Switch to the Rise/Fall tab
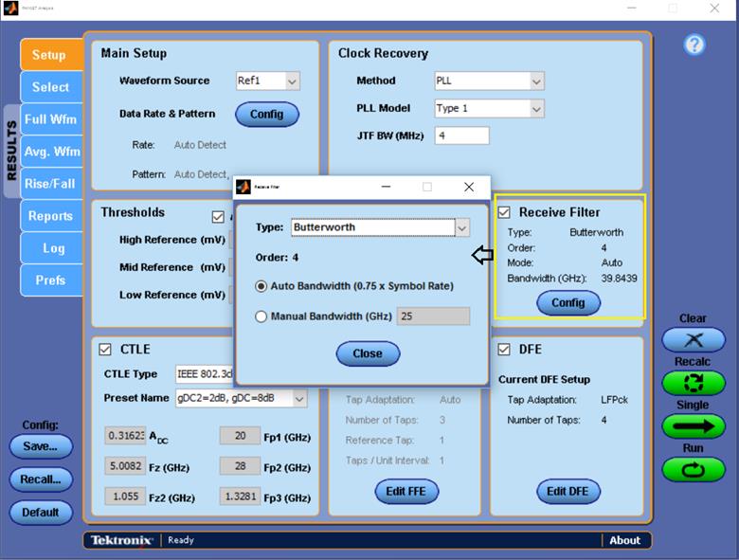 click(x=49, y=184)
